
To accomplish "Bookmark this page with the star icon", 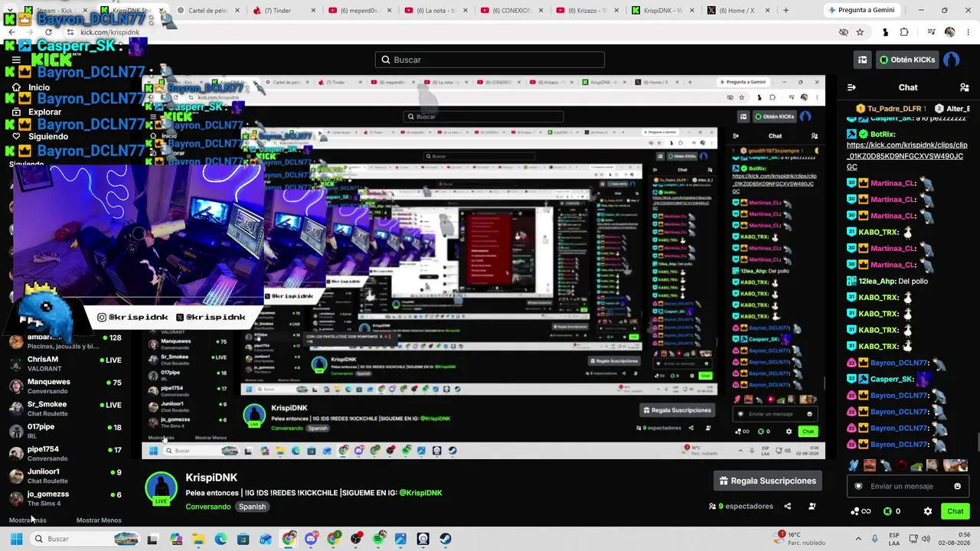I will [860, 32].
